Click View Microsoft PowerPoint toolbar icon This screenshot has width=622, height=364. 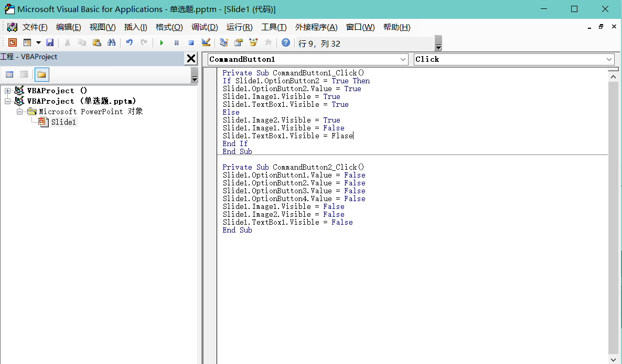click(x=12, y=43)
